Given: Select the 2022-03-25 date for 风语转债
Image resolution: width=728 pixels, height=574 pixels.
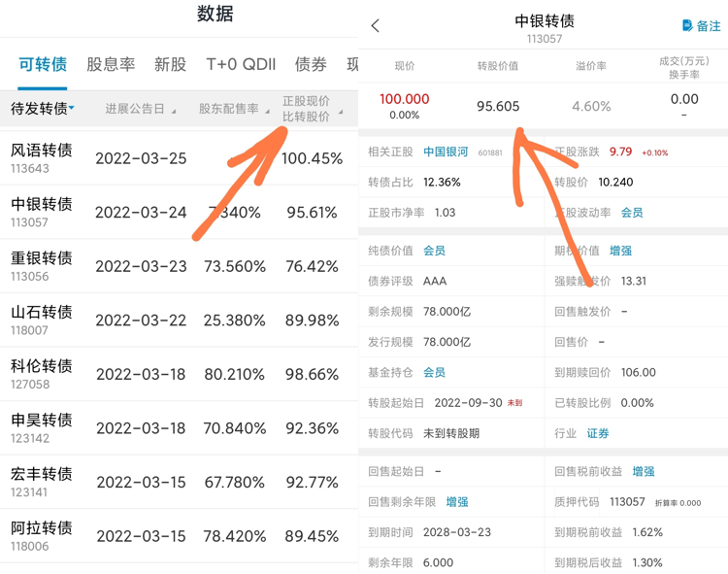Looking at the screenshot, I should click(x=141, y=158).
